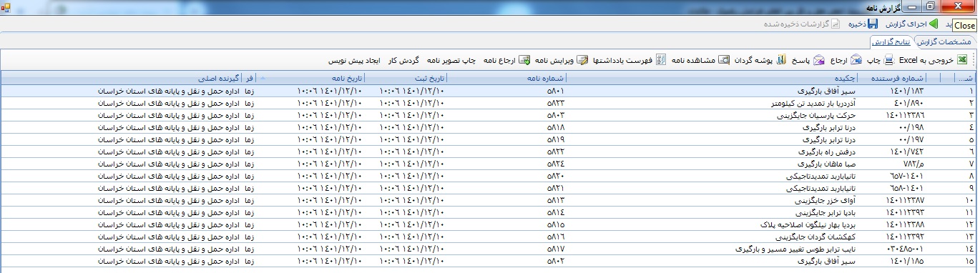Click ایجاد پیش نویس draft button
The width and height of the screenshot is (980, 273).
pyautogui.click(x=355, y=60)
